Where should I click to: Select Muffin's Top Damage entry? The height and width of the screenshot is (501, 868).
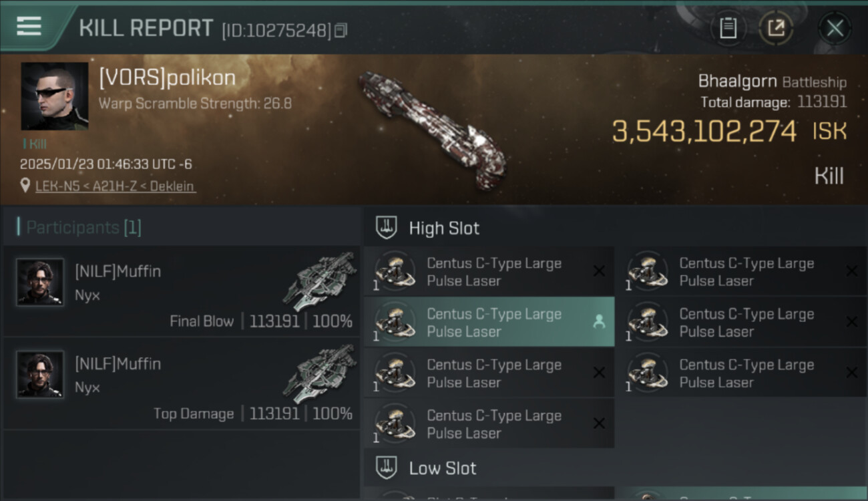[x=182, y=383]
